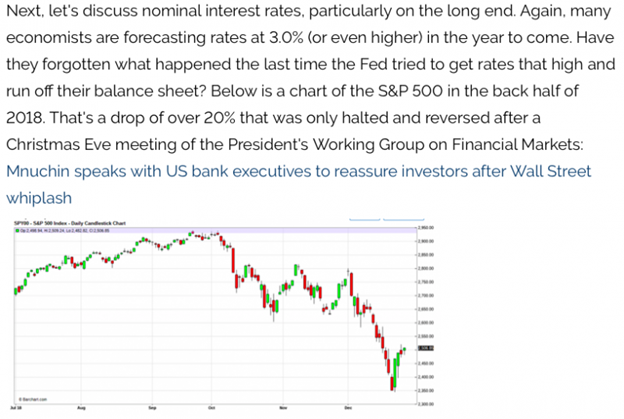Select the 'Nov' label on the date axis

283,408
